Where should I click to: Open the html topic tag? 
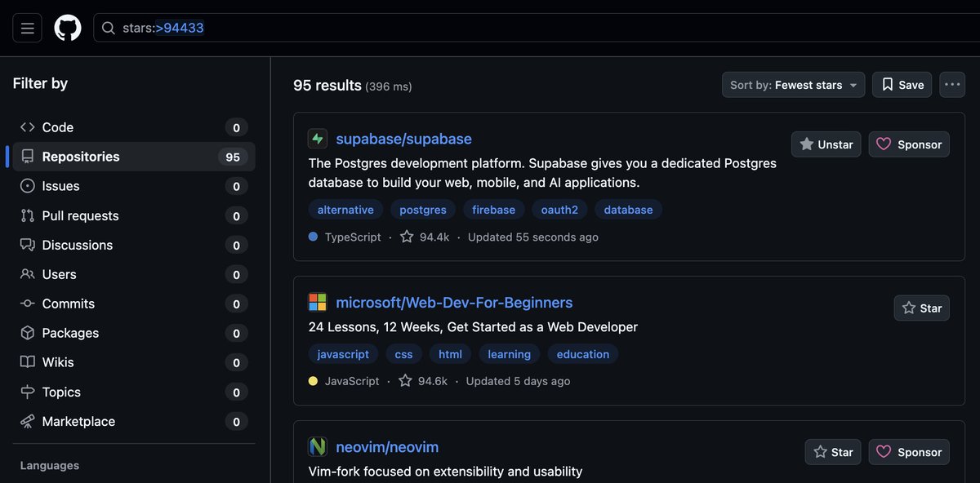click(x=450, y=354)
